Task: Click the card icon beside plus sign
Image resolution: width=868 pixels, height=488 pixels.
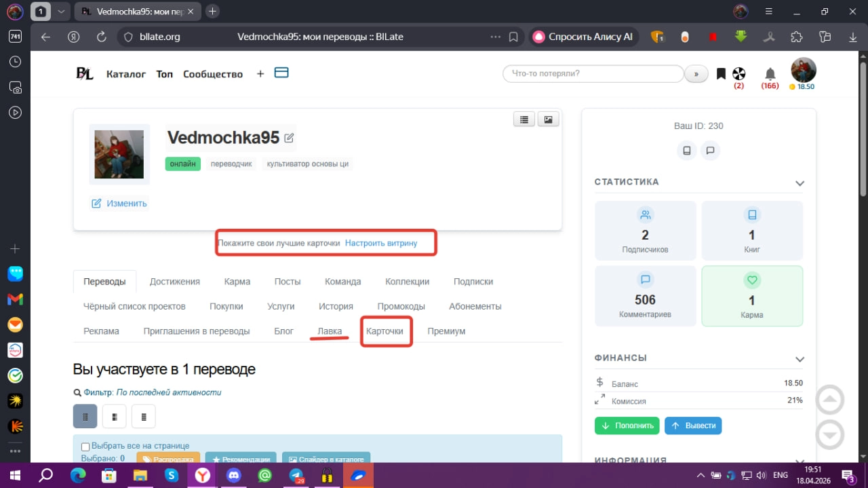Action: [x=281, y=73]
